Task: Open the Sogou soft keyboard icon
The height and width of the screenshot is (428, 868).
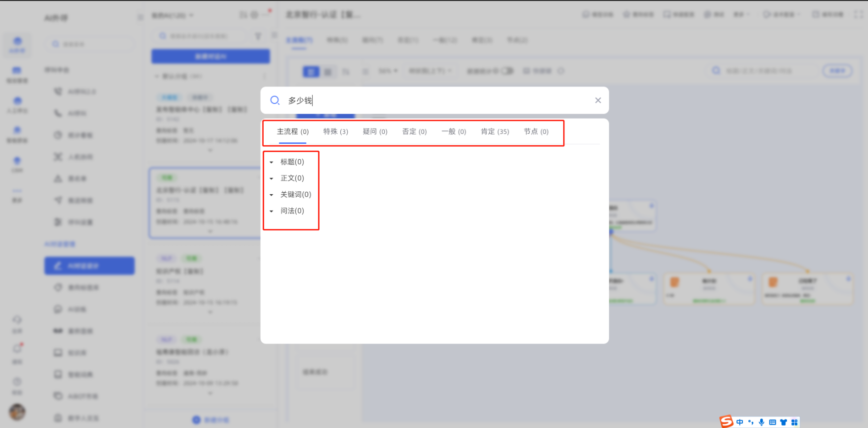Action: [773, 422]
